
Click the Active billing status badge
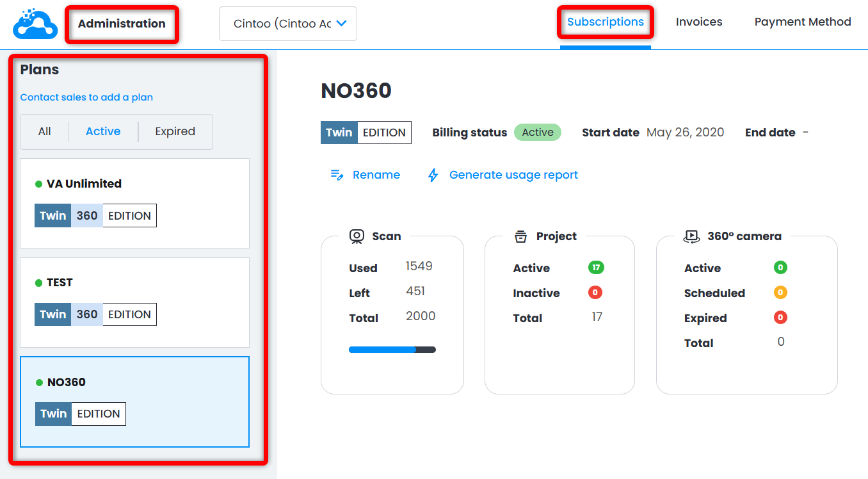[x=538, y=133]
